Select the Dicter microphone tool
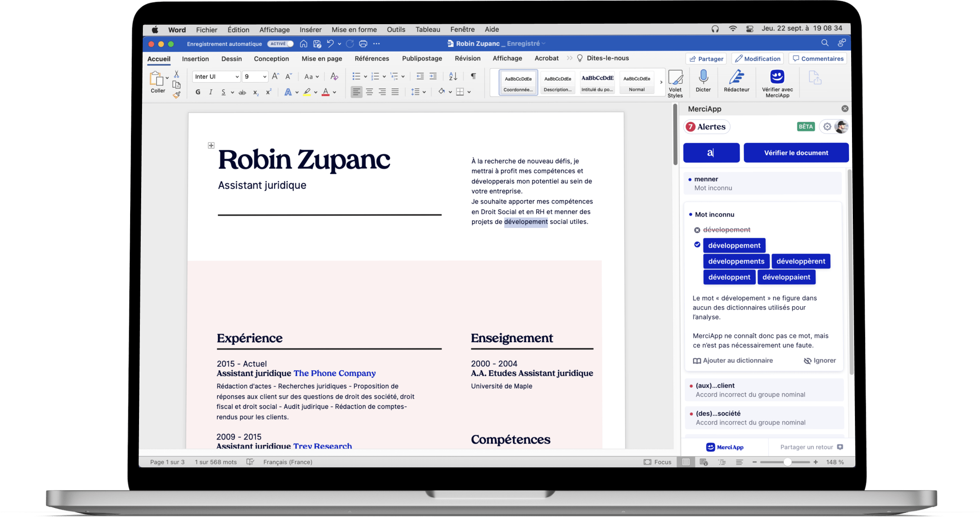Viewport: 980px width, 524px height. coord(703,82)
